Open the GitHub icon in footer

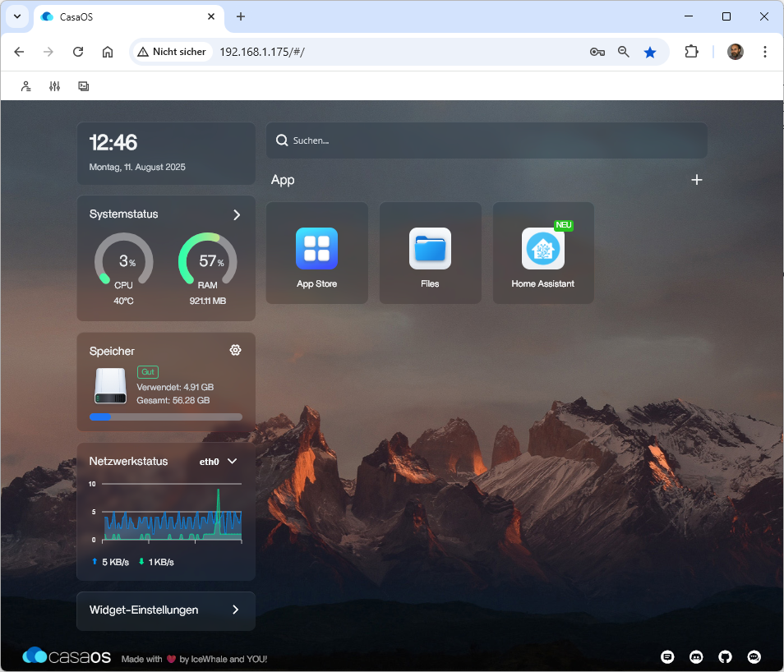(x=725, y=656)
